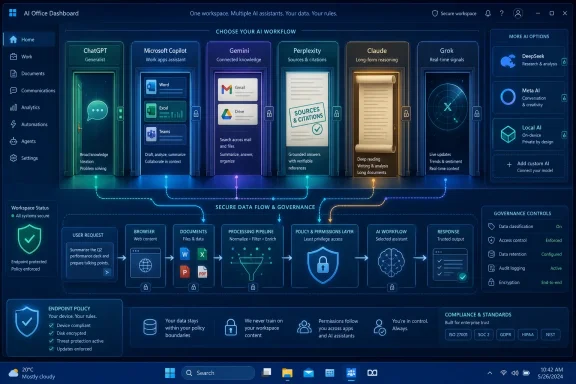Image resolution: width=576 pixels, height=384 pixels.
Task: Toggle the lock beside Microsoft Copilot card
Action: click(x=196, y=114)
